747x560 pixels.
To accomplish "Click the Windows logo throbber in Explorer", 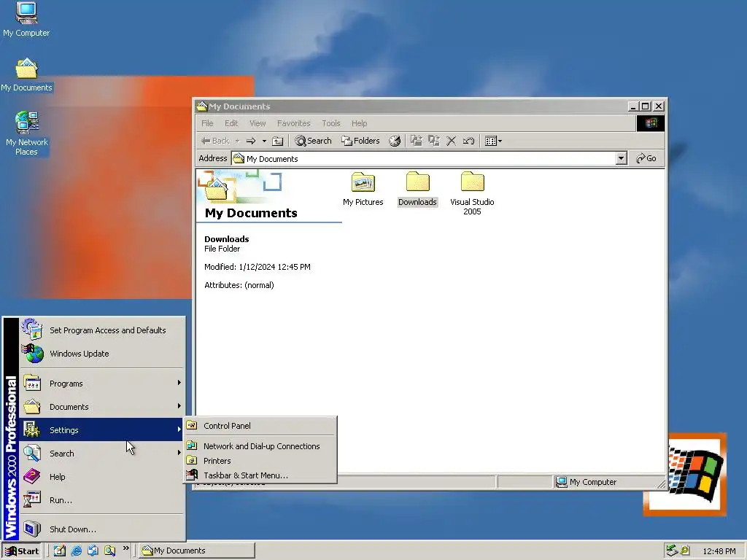I will point(651,123).
